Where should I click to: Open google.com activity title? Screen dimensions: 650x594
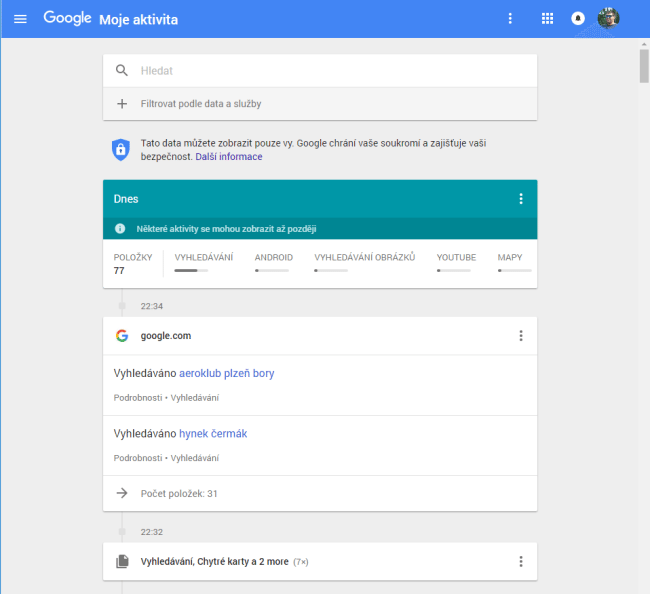166,336
